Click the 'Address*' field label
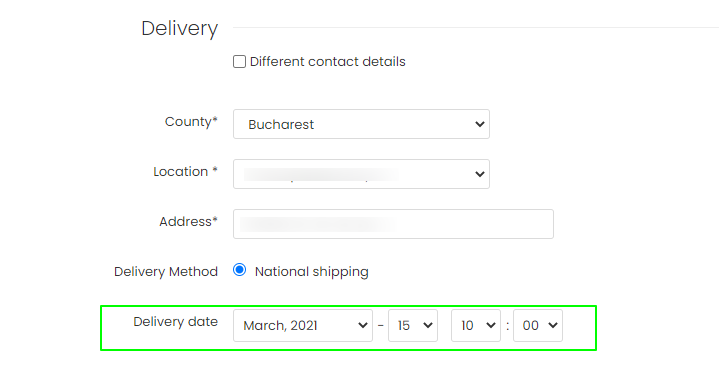Screen dimensions: 719x373 pos(188,222)
